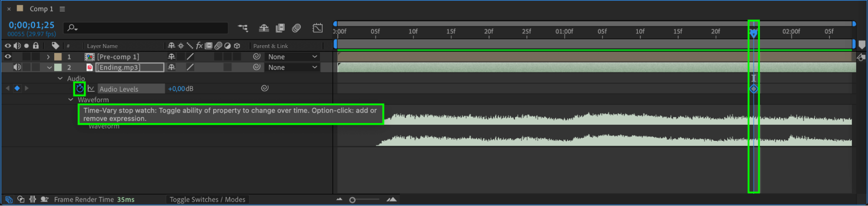
Task: Open the Graph Editor icon
Action: (317, 28)
